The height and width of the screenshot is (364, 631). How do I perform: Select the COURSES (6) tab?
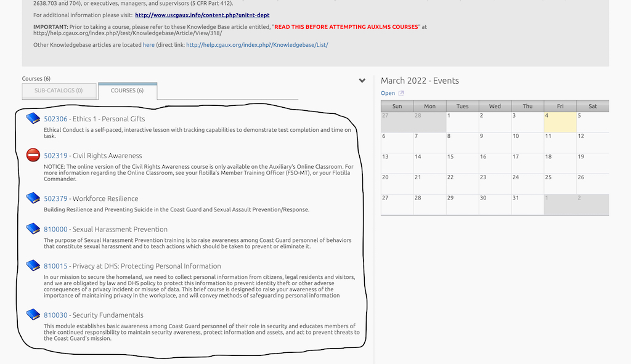pyautogui.click(x=127, y=91)
